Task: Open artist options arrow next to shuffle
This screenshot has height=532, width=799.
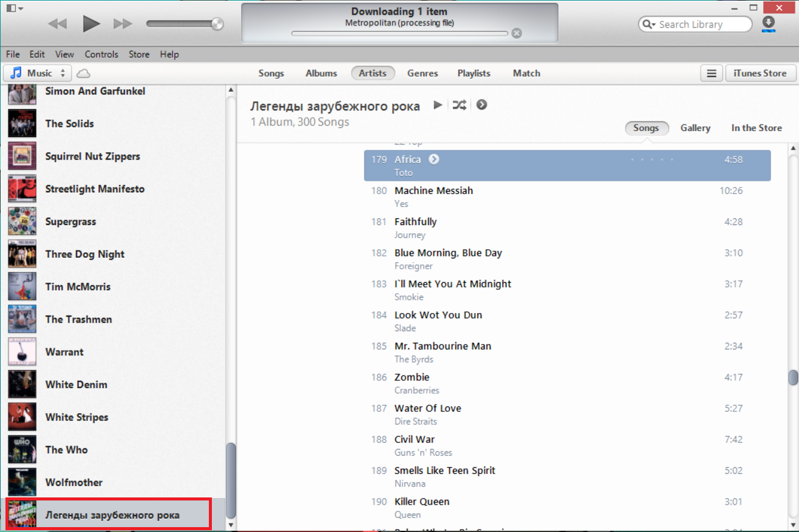Action: click(x=481, y=105)
